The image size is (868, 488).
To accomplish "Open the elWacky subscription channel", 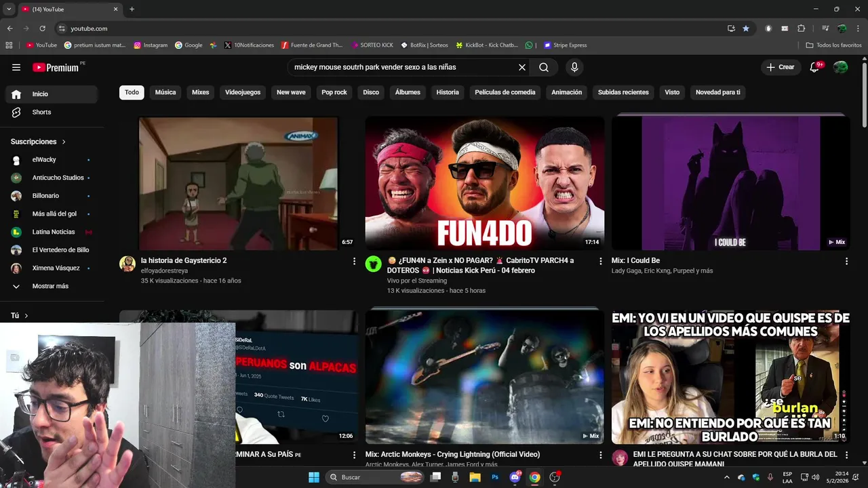I will (52, 159).
